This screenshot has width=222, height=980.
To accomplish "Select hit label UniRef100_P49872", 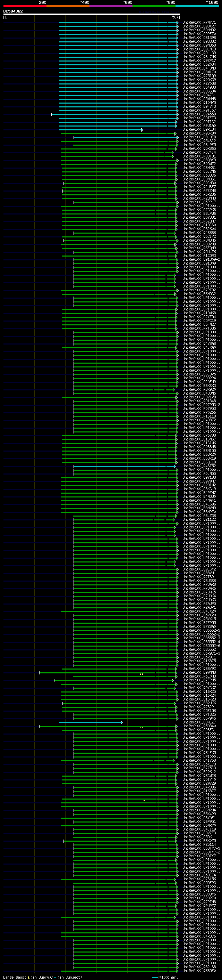I will (x=199, y=420).
